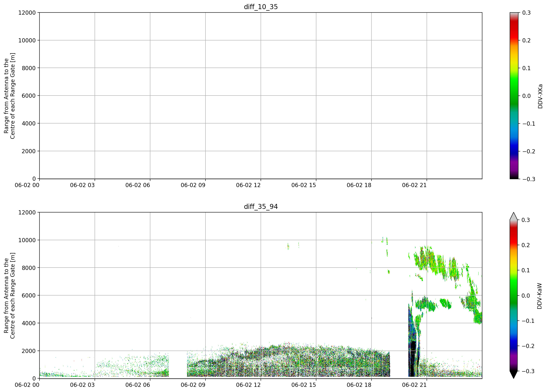The height and width of the screenshot is (392, 547).
Task: Click the diff_35_94 plot title
Action: (261, 207)
